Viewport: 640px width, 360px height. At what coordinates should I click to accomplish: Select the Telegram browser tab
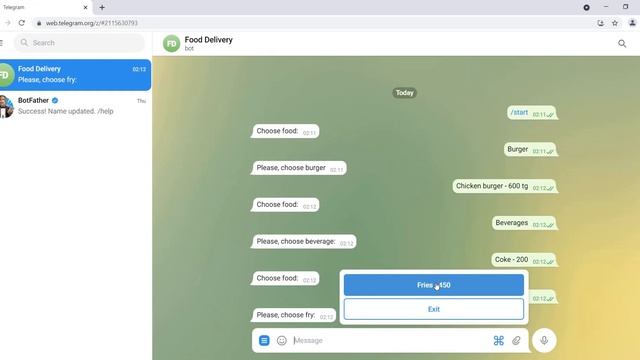45,7
